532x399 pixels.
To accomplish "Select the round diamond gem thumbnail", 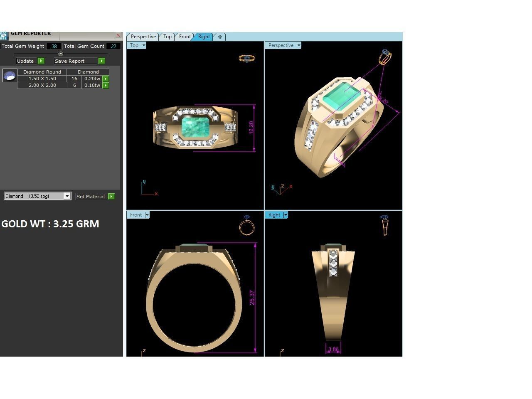I will 10,76.
